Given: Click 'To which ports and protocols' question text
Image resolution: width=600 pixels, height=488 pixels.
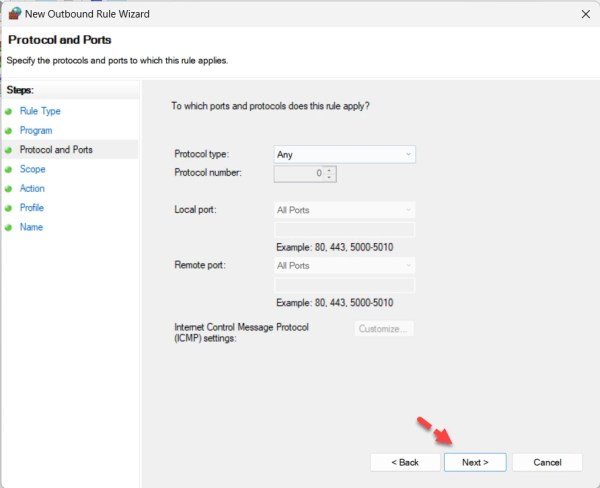Looking at the screenshot, I should point(270,106).
